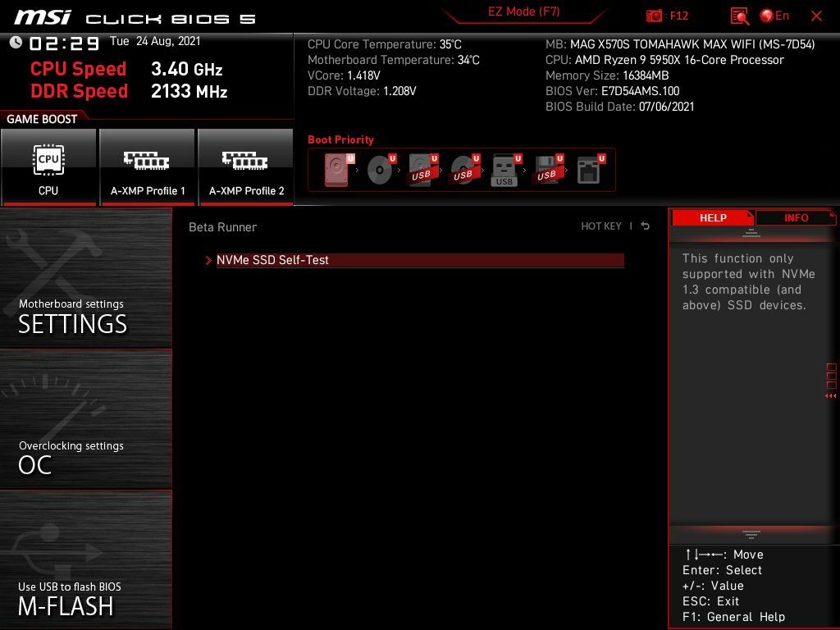This screenshot has width=840, height=630.
Task: Switch to the HELP tab
Action: (x=713, y=218)
